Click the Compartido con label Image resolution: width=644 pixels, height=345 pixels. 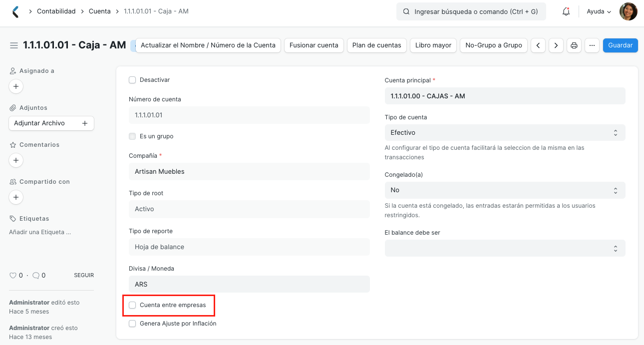[44, 182]
